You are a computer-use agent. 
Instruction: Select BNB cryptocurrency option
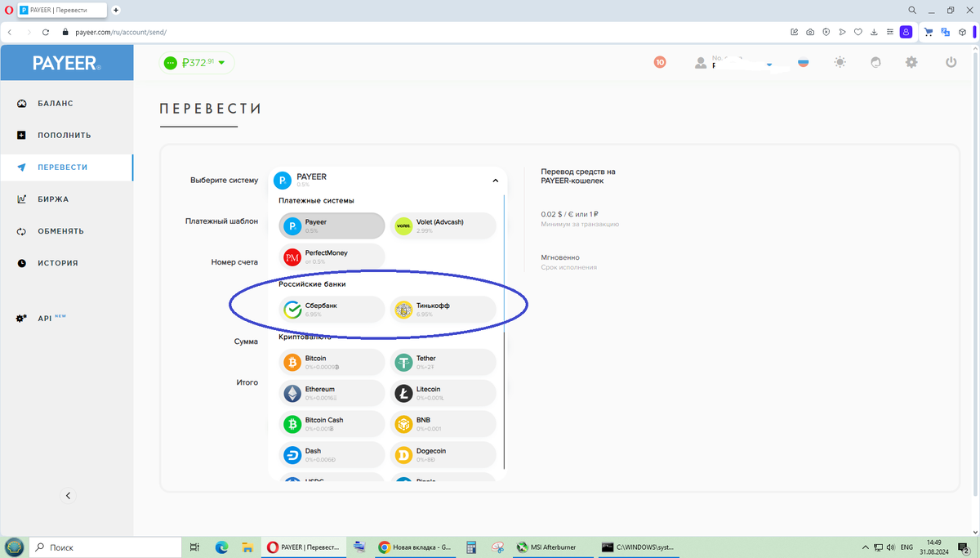[x=443, y=424]
